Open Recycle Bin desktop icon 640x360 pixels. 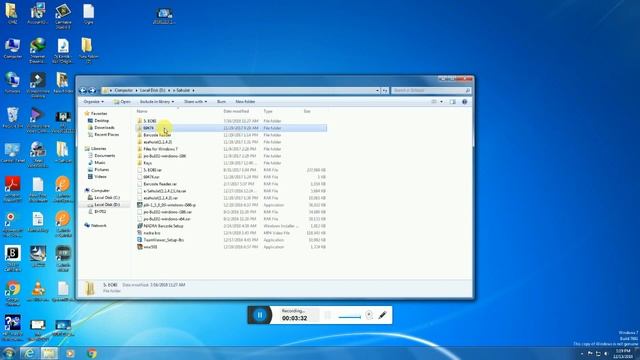tap(13, 118)
